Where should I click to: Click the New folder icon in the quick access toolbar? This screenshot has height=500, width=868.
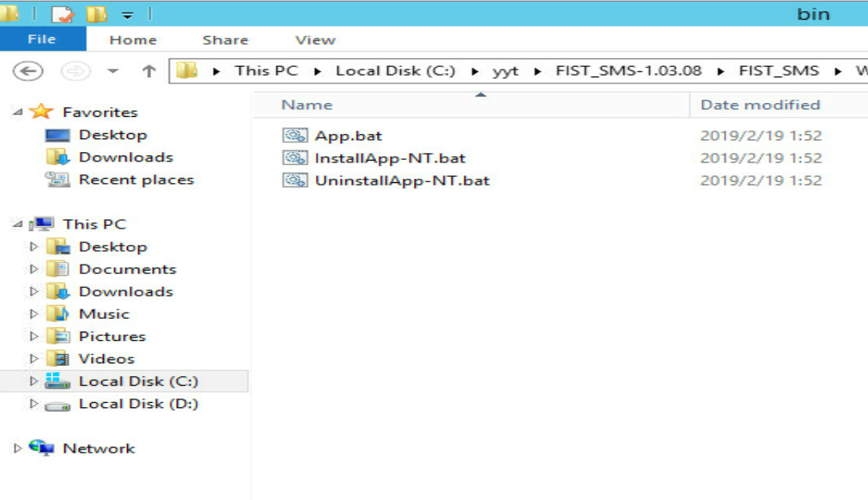[x=97, y=14]
